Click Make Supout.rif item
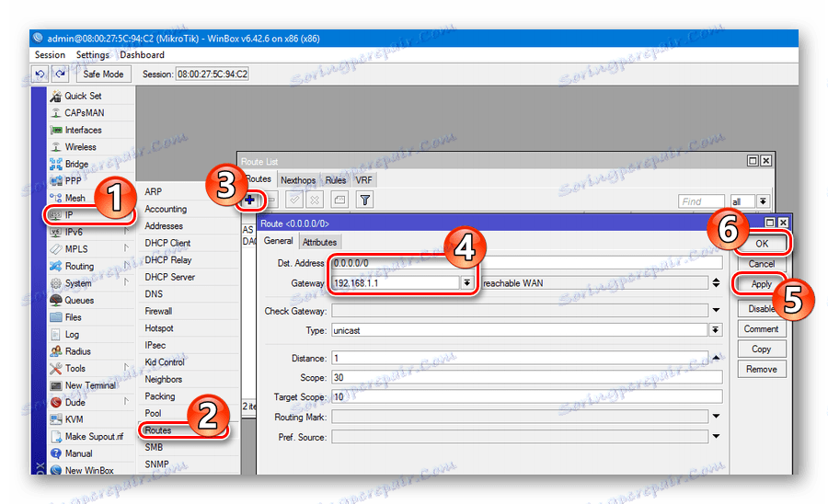The image size is (828, 504). [91, 437]
